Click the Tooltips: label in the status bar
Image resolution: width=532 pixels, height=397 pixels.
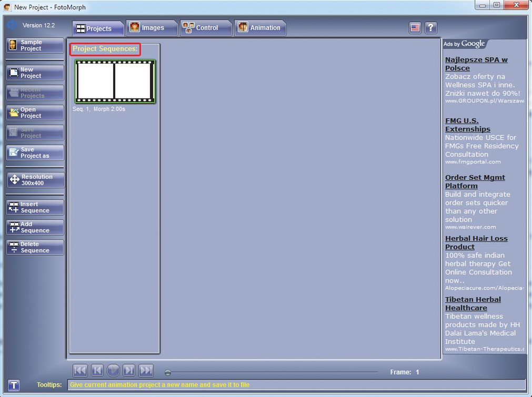click(49, 385)
